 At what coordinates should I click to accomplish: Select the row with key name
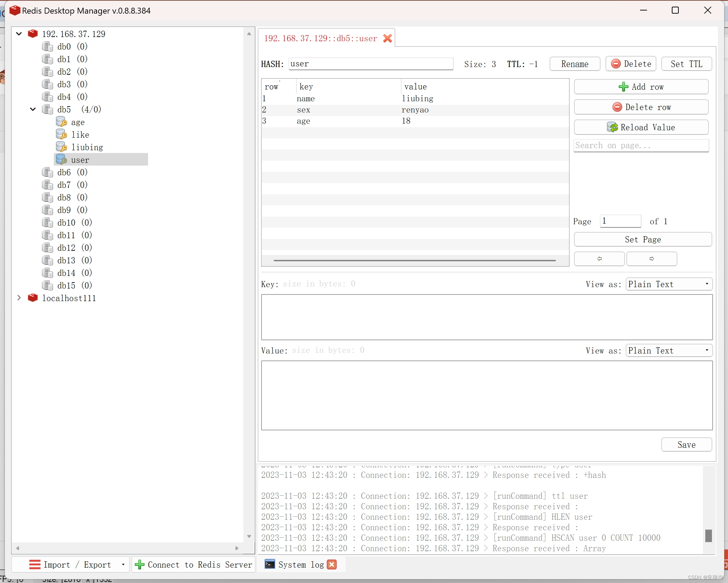point(415,99)
